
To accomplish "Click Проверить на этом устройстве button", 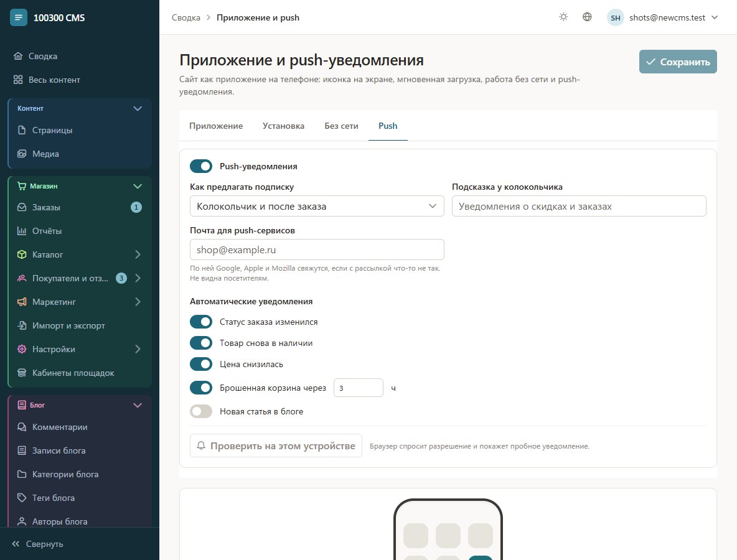I will point(276,446).
